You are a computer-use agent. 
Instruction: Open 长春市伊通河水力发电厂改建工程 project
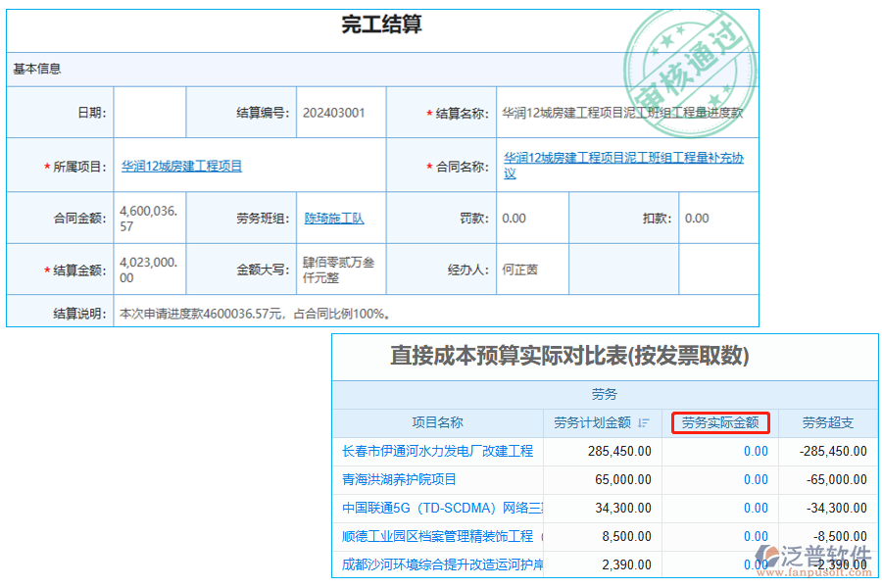[x=438, y=451]
